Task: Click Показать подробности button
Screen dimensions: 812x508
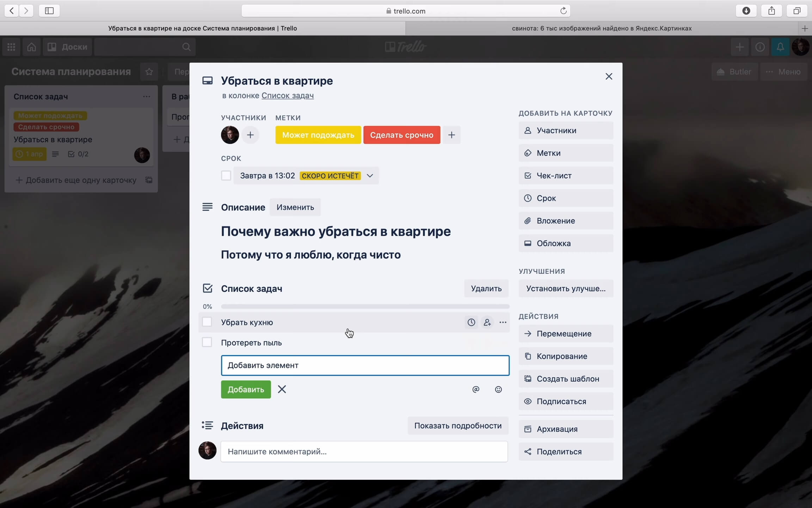Action: click(x=458, y=425)
